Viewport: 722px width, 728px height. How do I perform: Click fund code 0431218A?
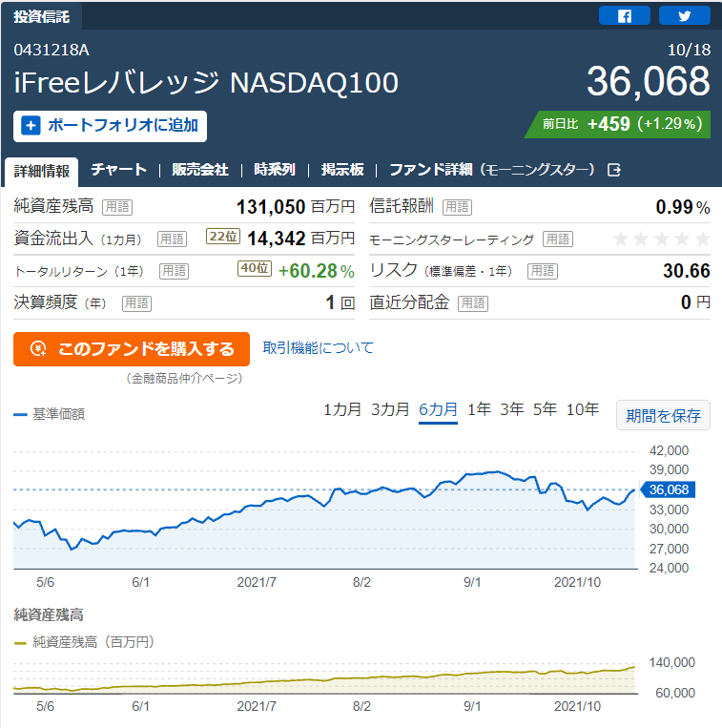tap(52, 50)
